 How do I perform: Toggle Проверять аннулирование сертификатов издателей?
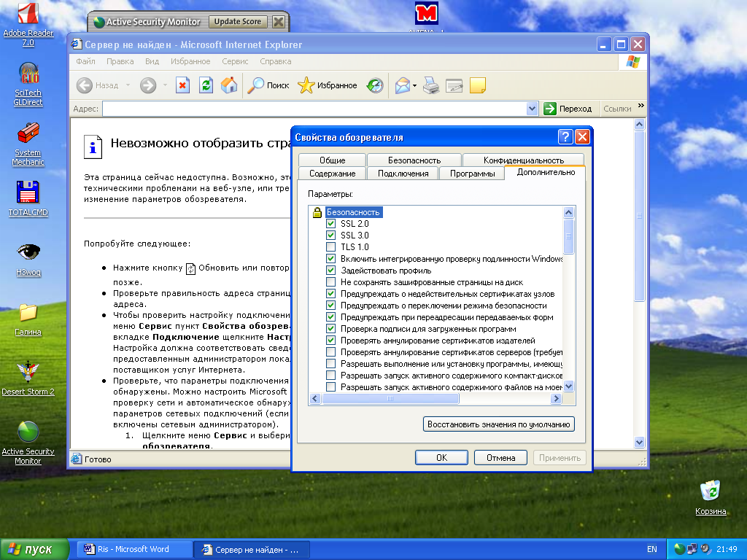click(x=330, y=340)
